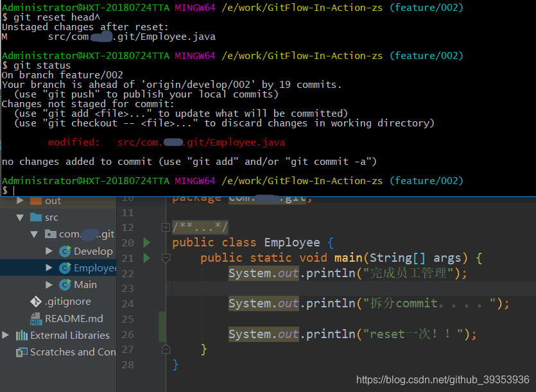
Task: Click the blue src folder icon
Action: point(35,217)
